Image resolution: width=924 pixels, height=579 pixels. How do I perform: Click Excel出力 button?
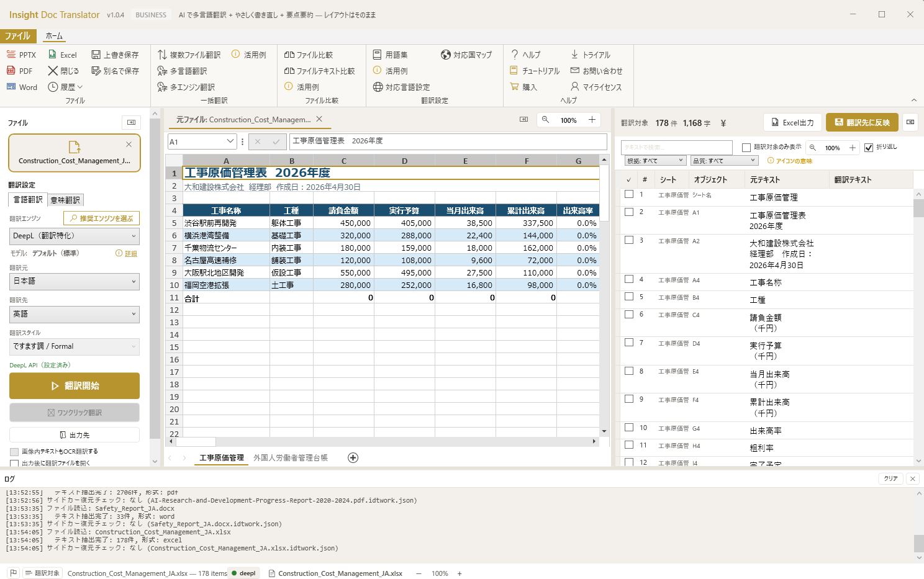pos(792,122)
